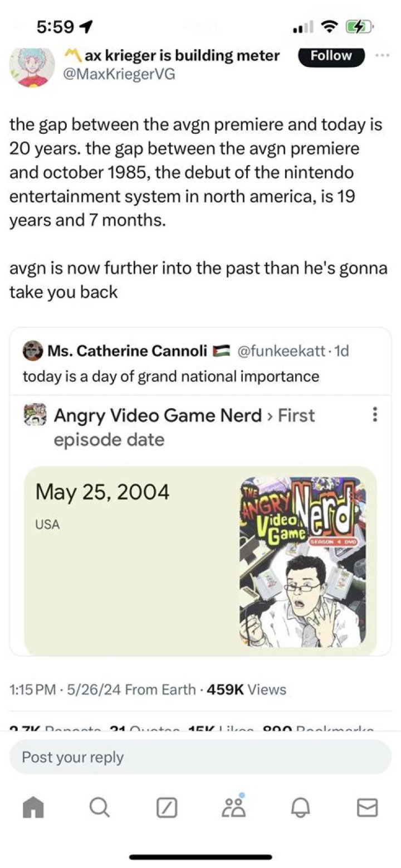Viewport: 401px width, 868px height.
Task: Open vertical dots menu on Google card
Action: click(x=375, y=414)
